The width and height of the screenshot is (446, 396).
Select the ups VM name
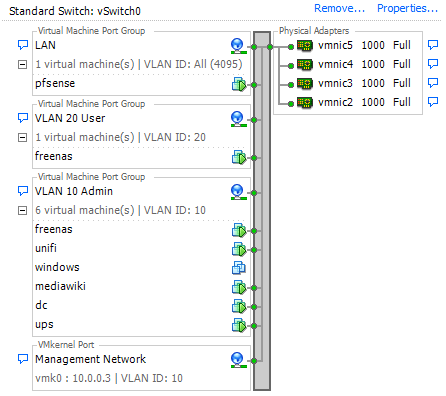(44, 325)
